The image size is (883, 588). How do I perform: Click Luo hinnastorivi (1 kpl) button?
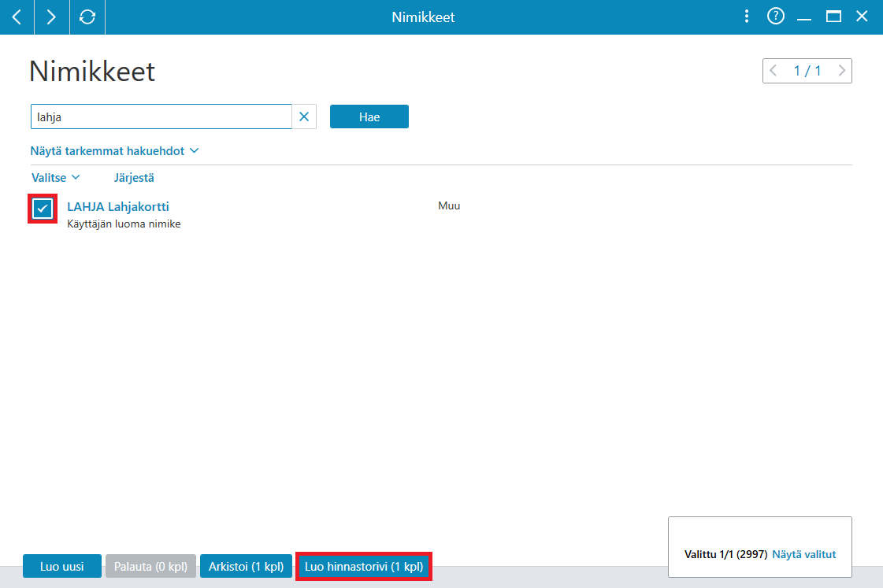tap(364, 566)
